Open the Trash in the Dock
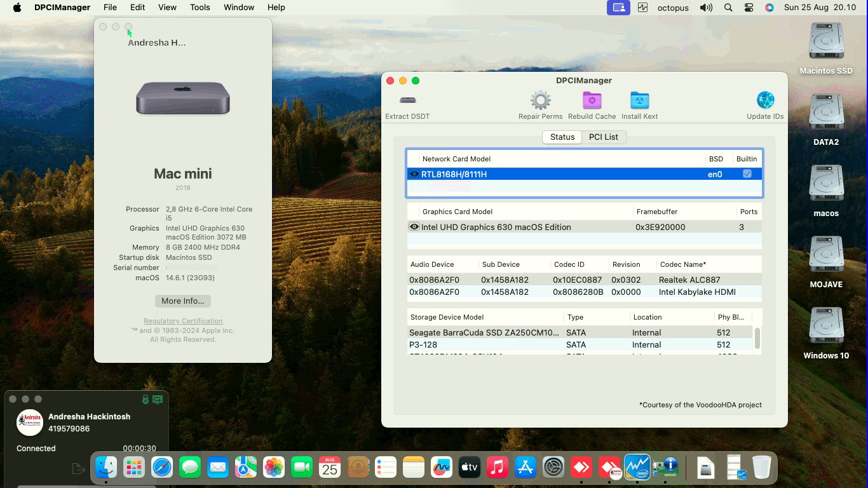Screen dimensions: 868x488 (762, 468)
